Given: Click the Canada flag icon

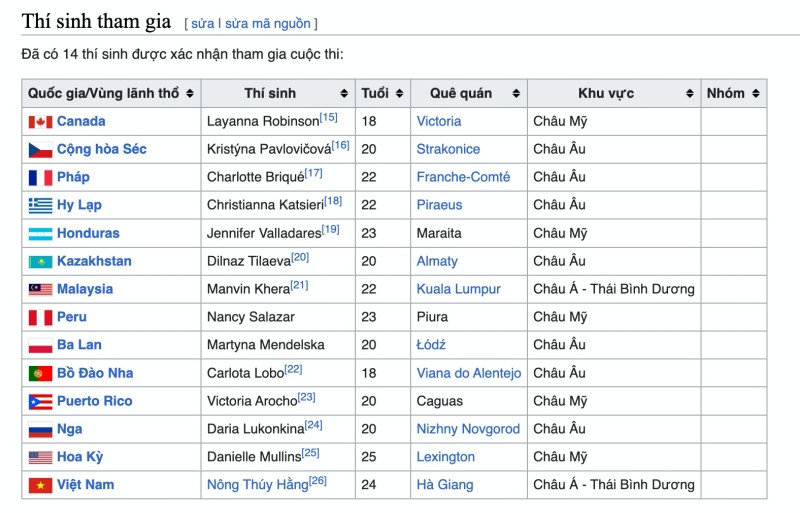Looking at the screenshot, I should point(40,122).
